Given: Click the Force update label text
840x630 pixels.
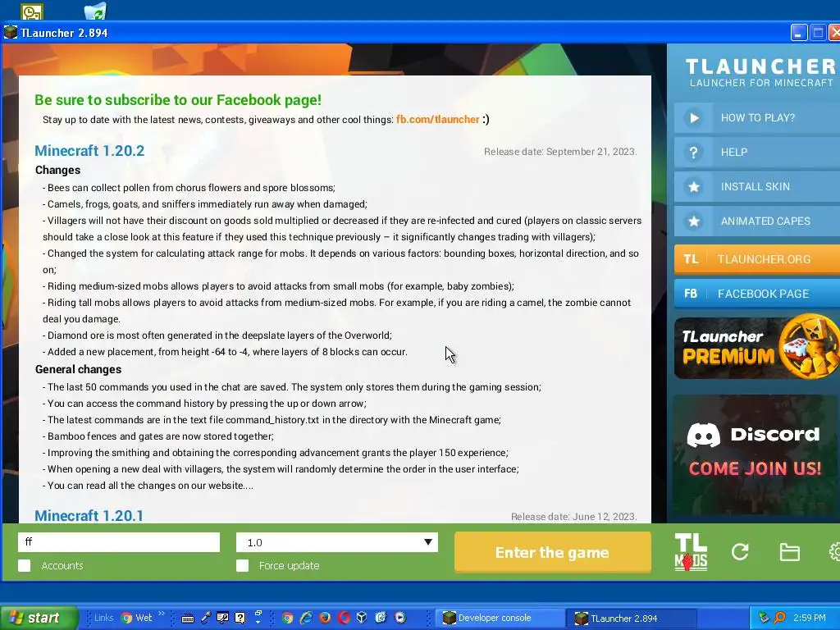Looking at the screenshot, I should (x=290, y=566).
